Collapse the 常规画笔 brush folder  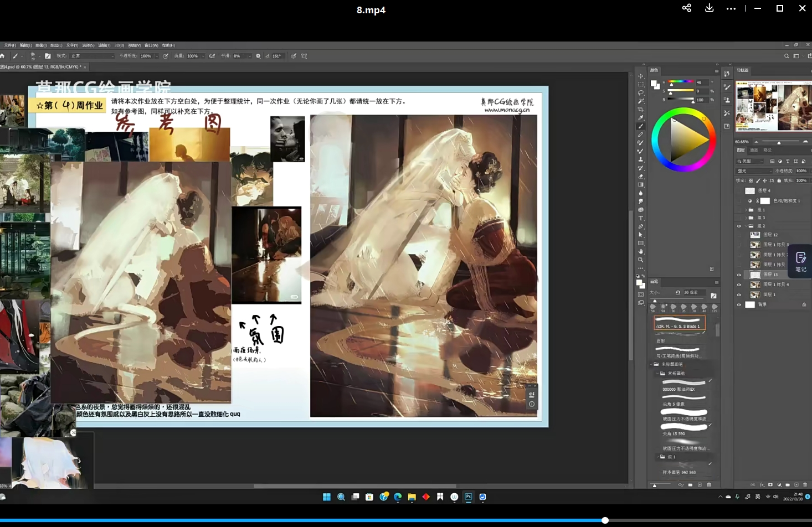657,374
